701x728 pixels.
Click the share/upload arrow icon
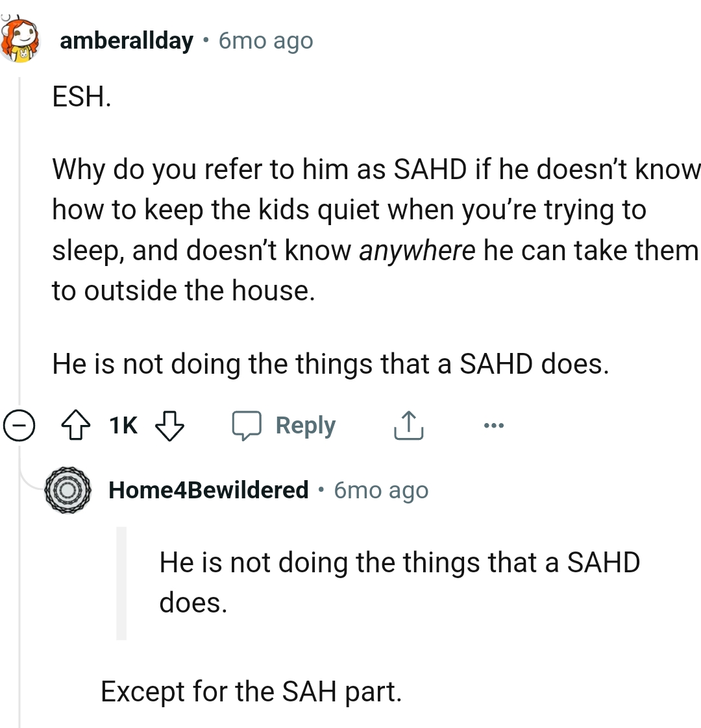point(408,426)
